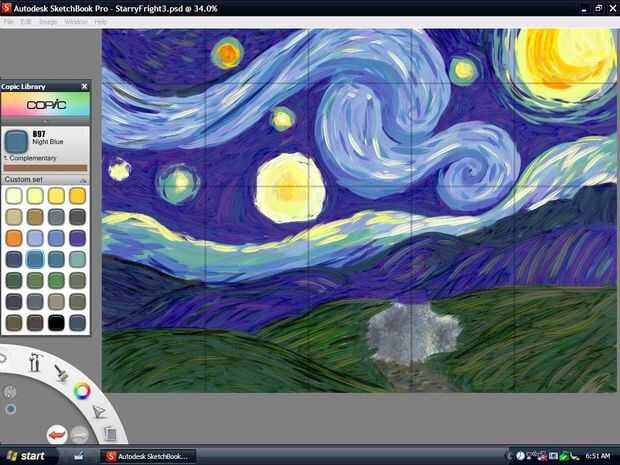Open the layers pages icon in the lagoon
This screenshot has width=620, height=465.
coord(110,434)
